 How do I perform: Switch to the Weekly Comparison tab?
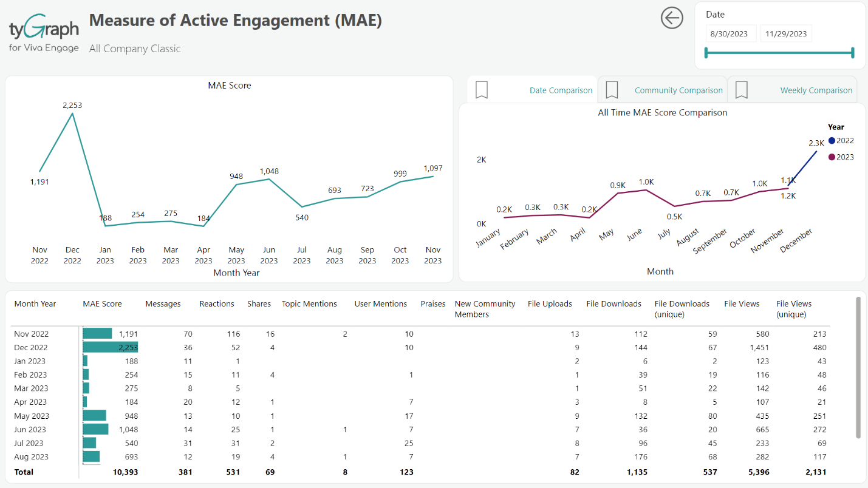click(x=816, y=90)
